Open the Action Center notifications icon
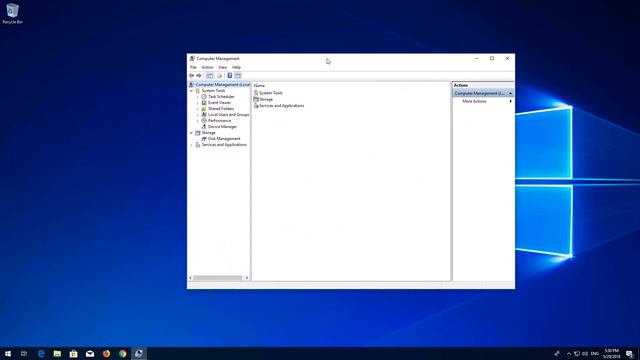This screenshot has width=640, height=360. 629,354
